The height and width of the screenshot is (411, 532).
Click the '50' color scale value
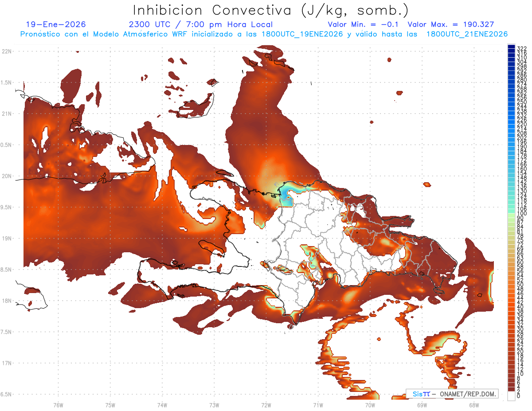tap(520, 285)
